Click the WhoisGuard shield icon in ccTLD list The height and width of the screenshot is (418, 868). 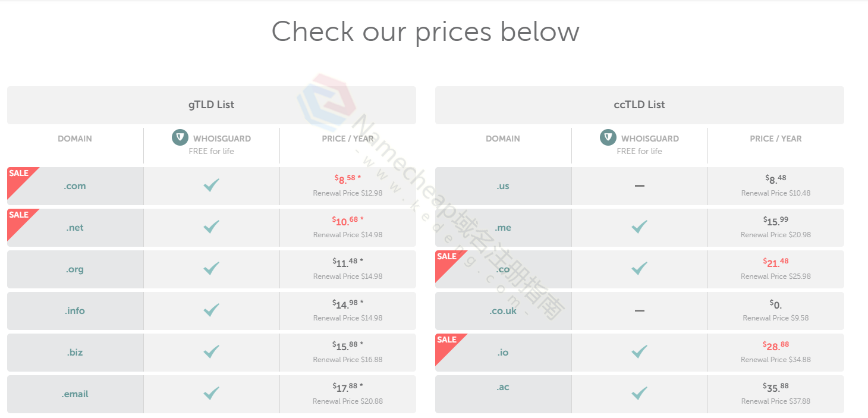coord(608,138)
